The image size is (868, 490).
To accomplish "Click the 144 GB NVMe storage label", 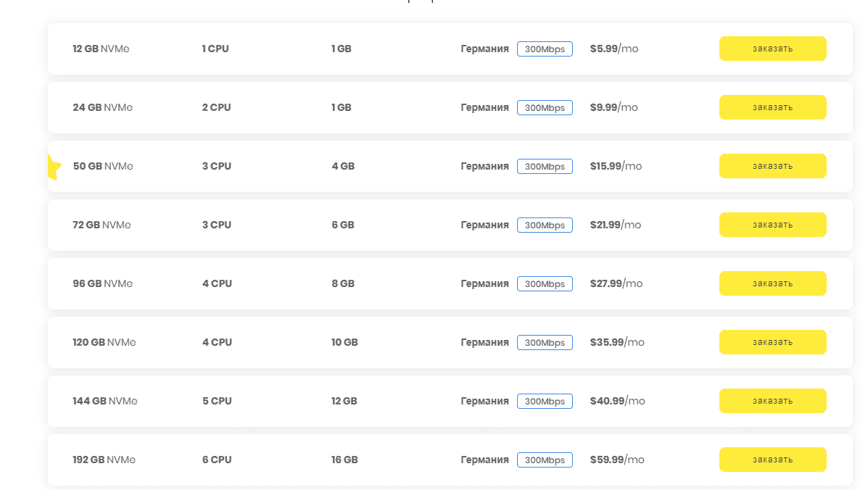I will click(104, 401).
